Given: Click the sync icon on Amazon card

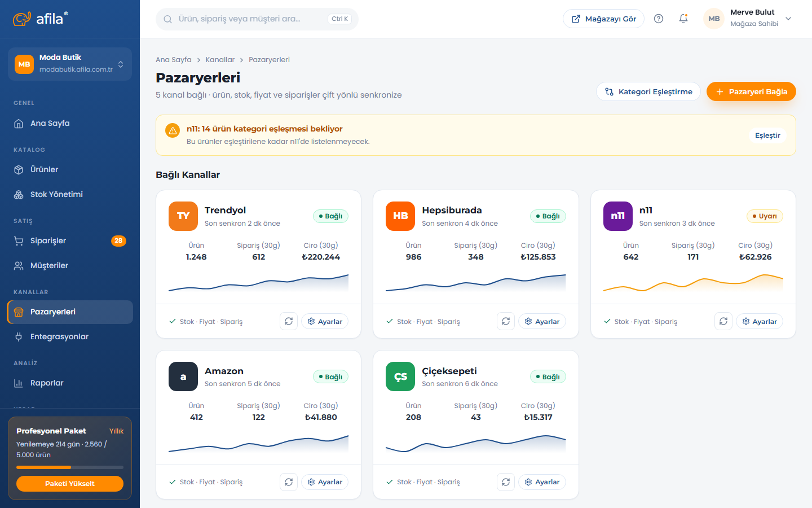Looking at the screenshot, I should [289, 482].
